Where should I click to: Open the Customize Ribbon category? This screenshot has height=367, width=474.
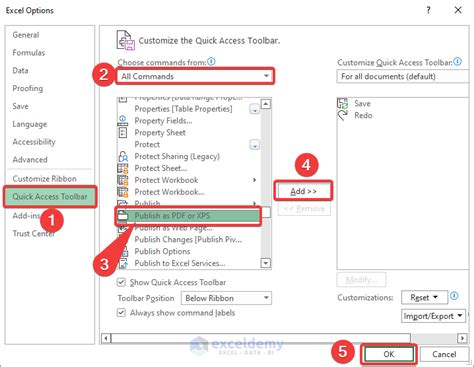44,179
